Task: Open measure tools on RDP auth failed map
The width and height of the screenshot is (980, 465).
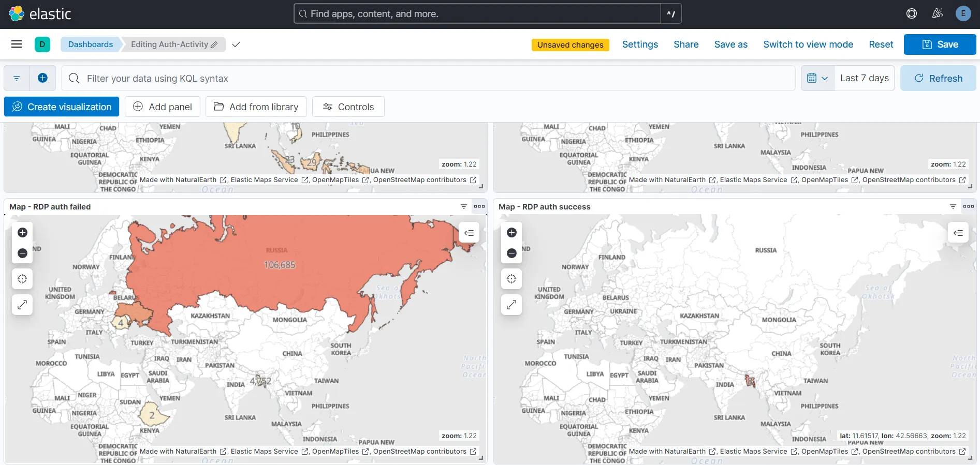Action: (x=22, y=305)
